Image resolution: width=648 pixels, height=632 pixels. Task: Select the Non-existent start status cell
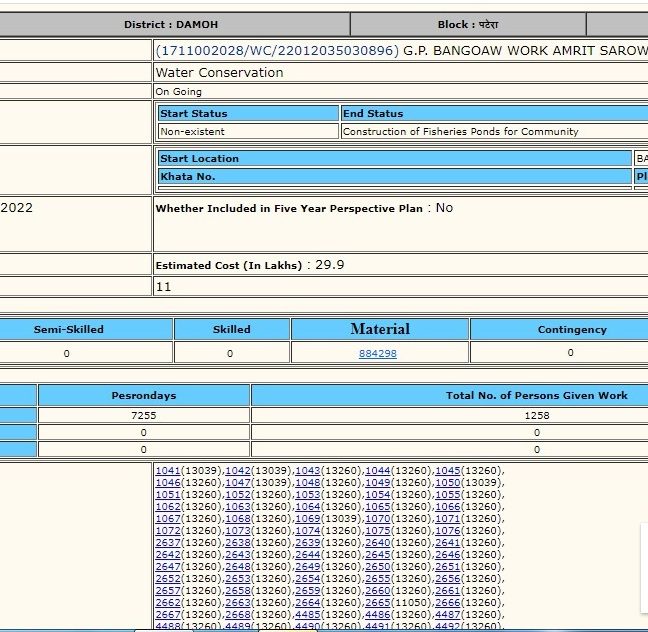[248, 131]
